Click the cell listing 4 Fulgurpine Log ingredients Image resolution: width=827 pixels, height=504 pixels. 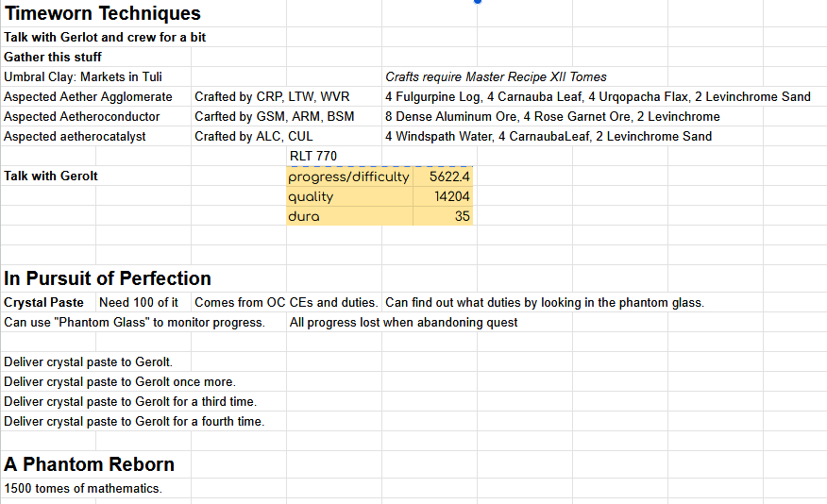point(598,97)
